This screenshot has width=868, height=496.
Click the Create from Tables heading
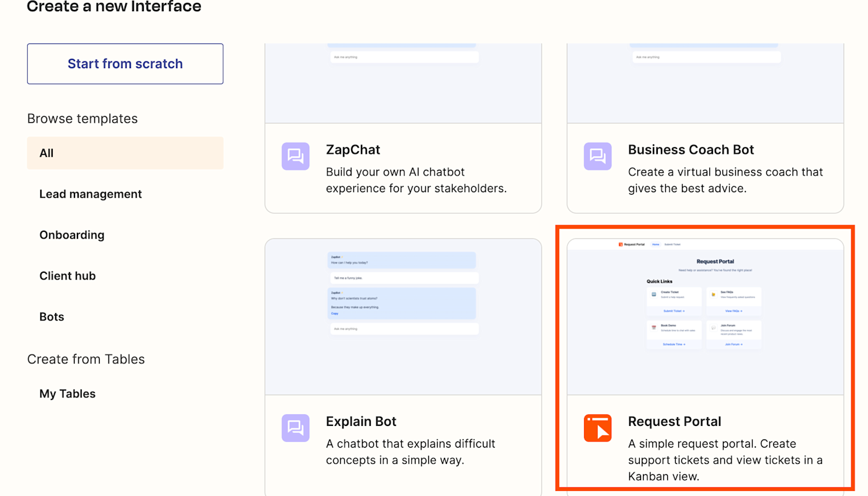tap(86, 359)
